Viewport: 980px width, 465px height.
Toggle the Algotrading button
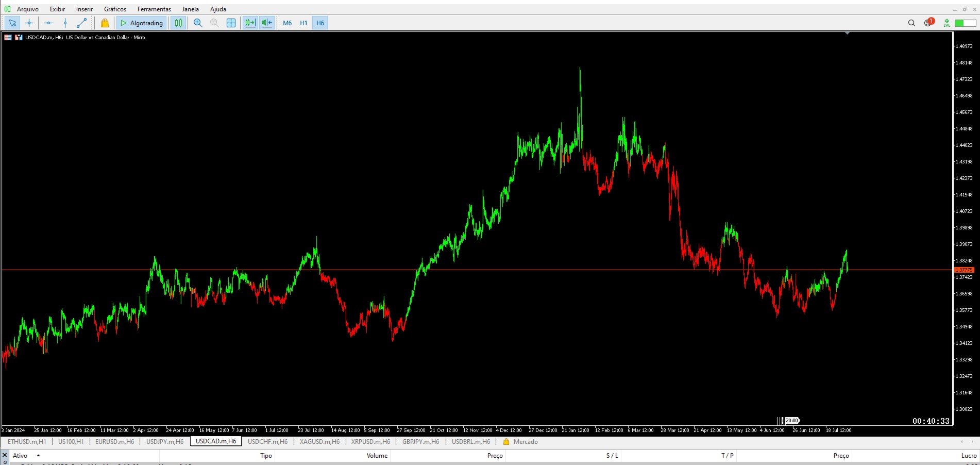click(141, 23)
